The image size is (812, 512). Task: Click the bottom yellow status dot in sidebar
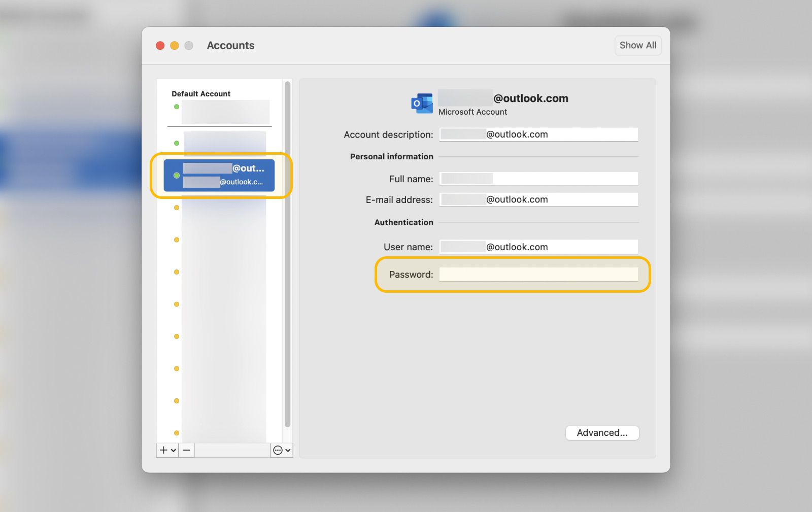pos(176,433)
